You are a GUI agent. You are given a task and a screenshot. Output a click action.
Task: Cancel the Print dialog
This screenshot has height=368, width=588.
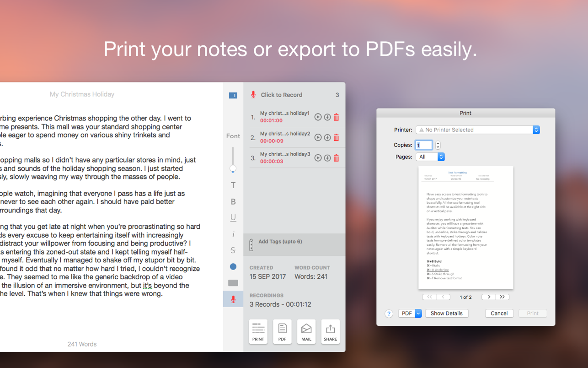coord(499,314)
